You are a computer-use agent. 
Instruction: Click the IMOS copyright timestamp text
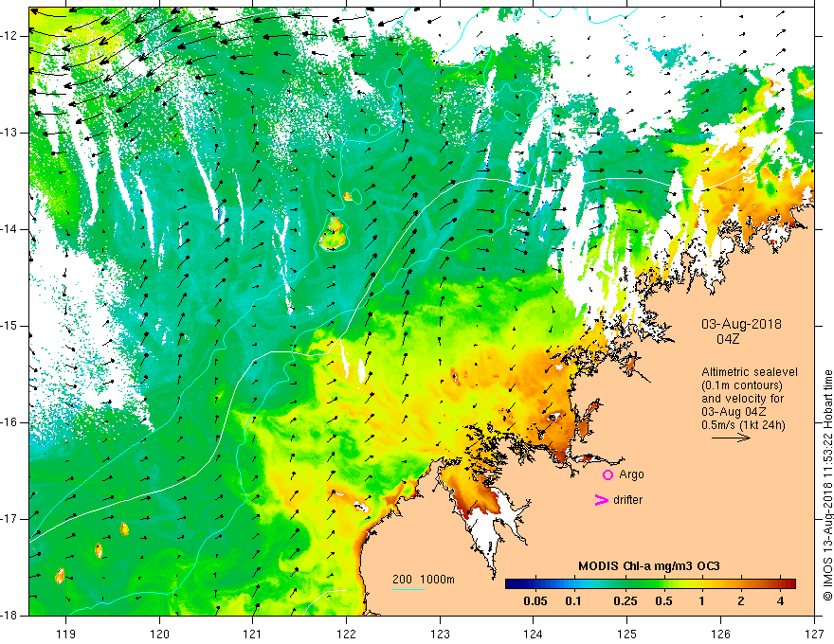pos(827,485)
